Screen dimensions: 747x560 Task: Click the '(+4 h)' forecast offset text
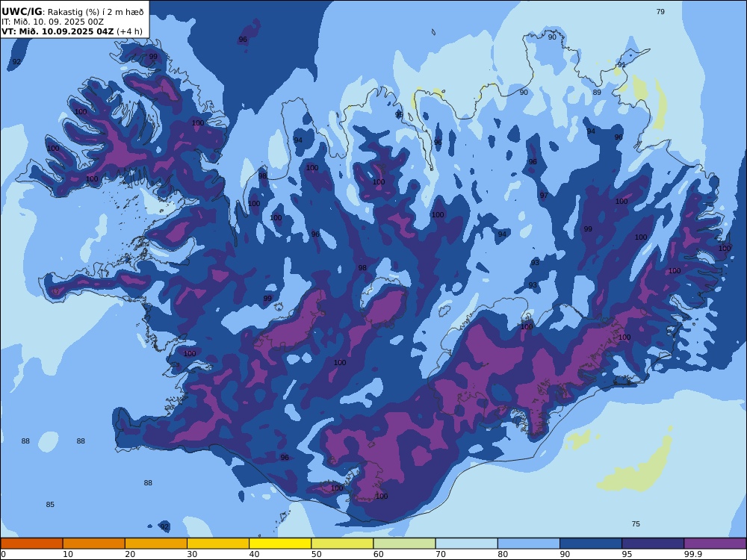coord(129,31)
